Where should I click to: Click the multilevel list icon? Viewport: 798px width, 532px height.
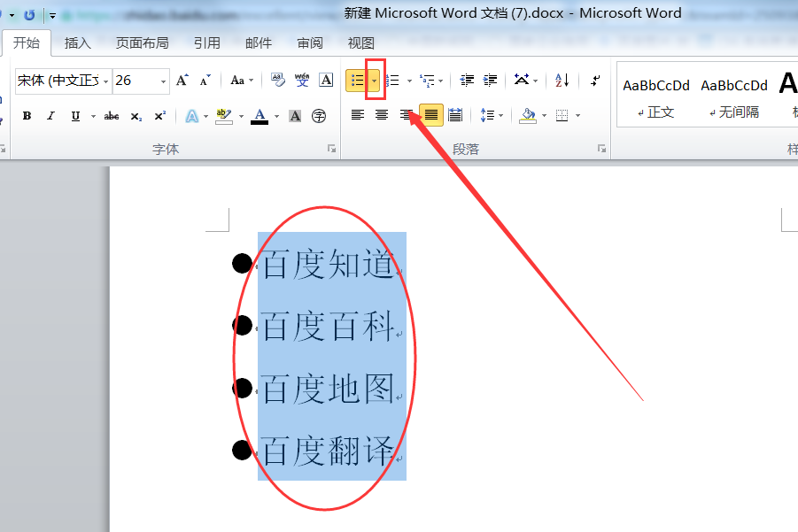pos(428,81)
